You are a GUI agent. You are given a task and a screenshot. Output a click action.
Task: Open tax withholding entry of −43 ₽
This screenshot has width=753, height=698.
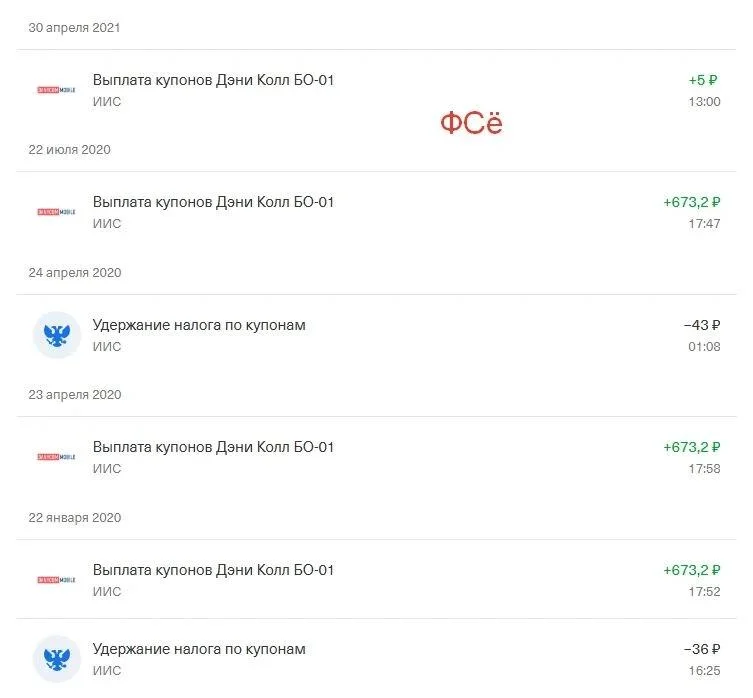coord(376,335)
